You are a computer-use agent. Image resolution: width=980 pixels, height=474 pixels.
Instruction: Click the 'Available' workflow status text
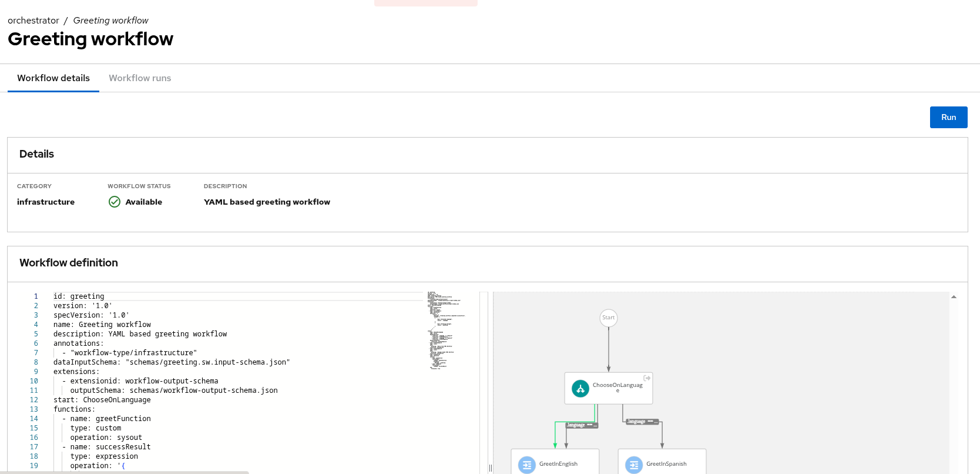coord(144,202)
